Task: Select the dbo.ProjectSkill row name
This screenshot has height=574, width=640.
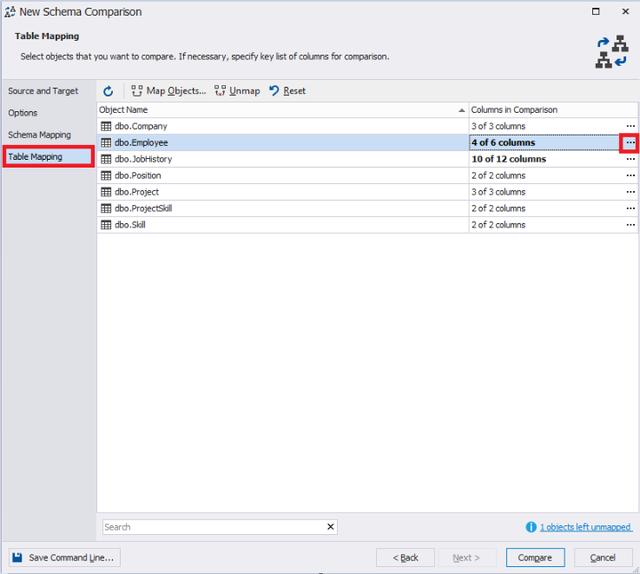Action: point(143,208)
